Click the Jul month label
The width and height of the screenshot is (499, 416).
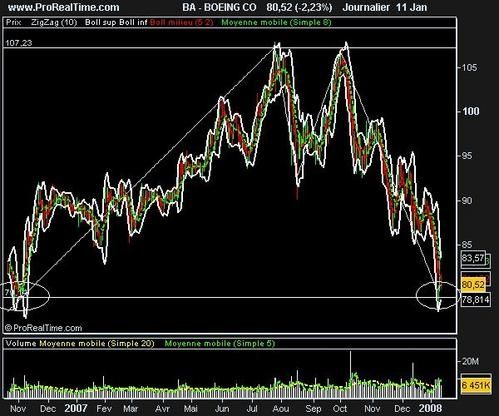click(x=252, y=409)
